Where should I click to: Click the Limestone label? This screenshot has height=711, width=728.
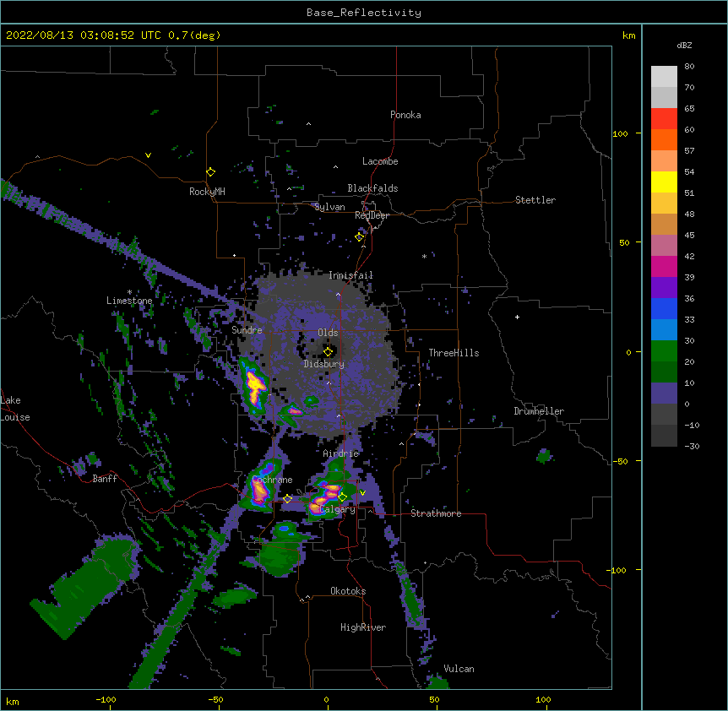129,301
